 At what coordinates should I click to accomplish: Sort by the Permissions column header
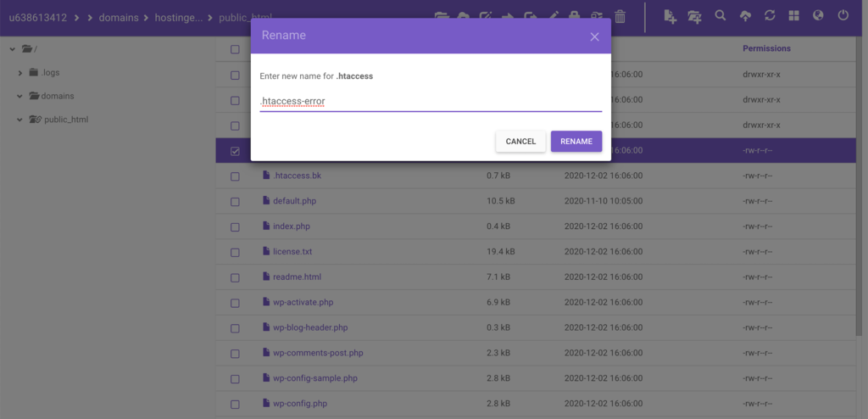(x=766, y=48)
